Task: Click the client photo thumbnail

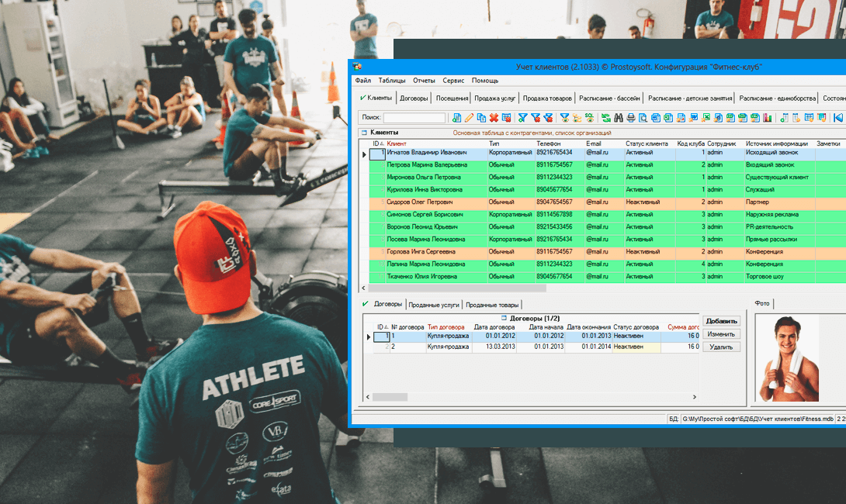Action: [789, 359]
